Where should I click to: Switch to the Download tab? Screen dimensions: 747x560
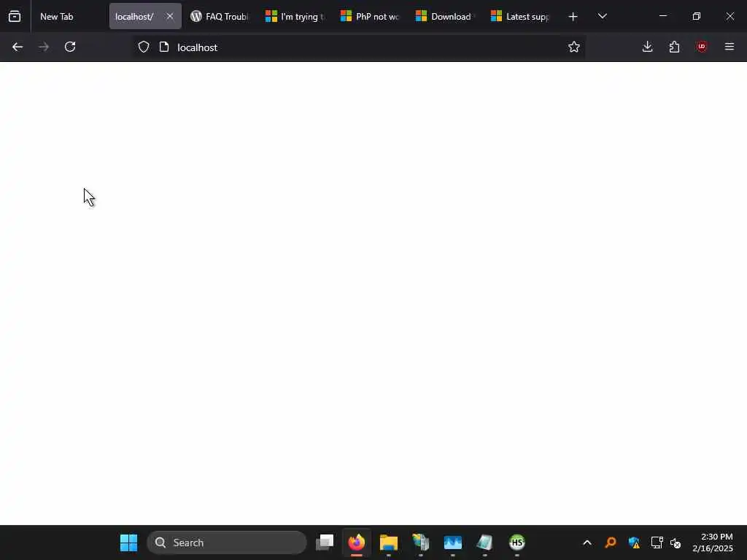point(446,16)
